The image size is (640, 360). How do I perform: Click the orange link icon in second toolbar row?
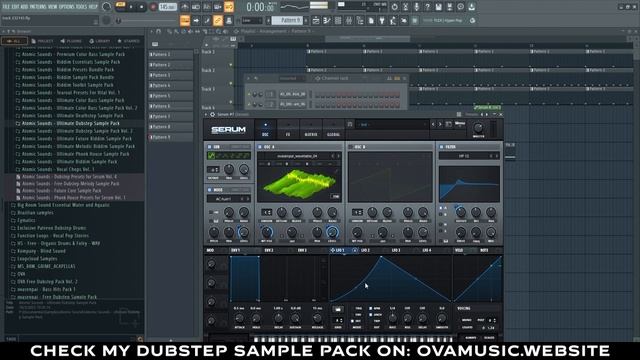click(218, 20)
